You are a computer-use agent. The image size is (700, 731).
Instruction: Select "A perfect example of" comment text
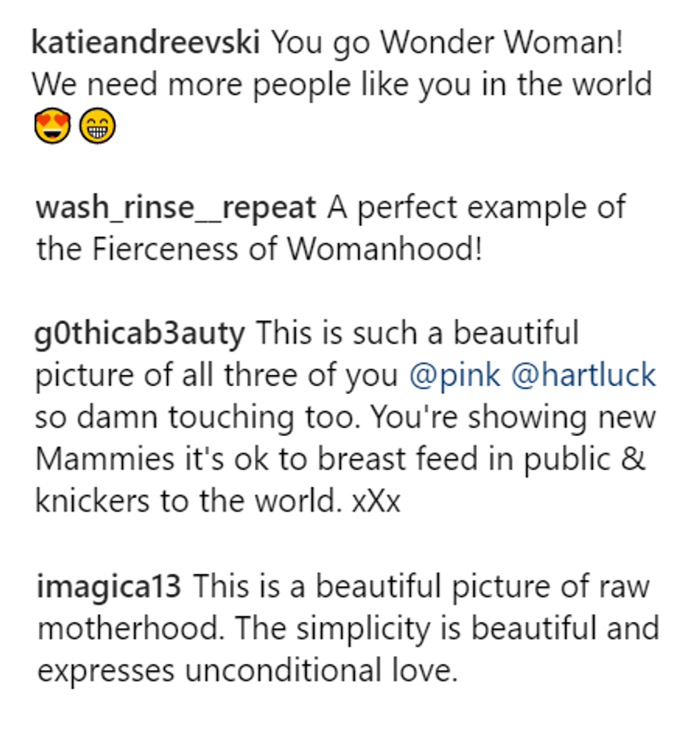(477, 208)
